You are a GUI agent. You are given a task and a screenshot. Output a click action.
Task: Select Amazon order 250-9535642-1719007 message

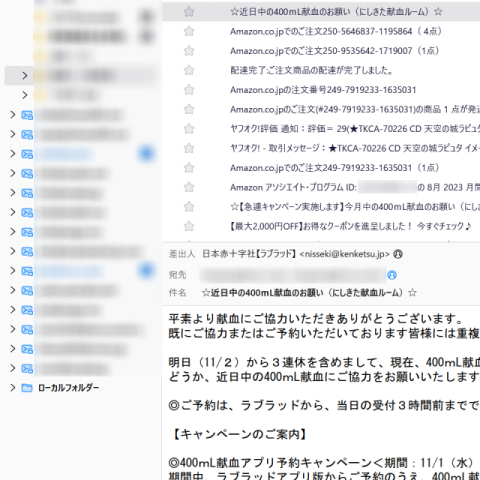[x=334, y=51]
